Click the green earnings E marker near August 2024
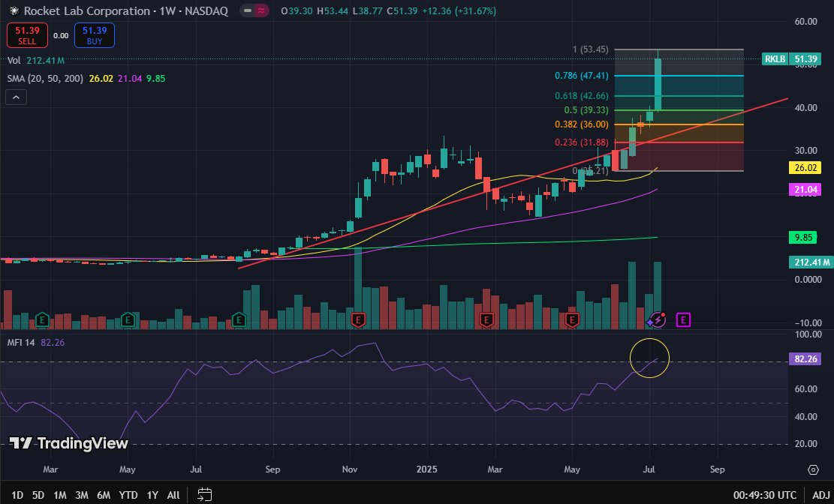This screenshot has height=504, width=834. [x=239, y=320]
